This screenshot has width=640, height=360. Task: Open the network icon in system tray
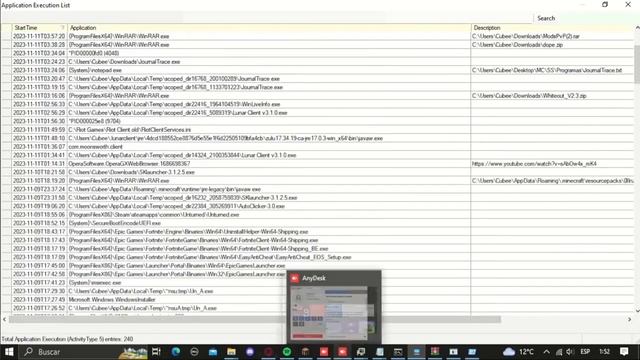pyautogui.click(x=559, y=351)
